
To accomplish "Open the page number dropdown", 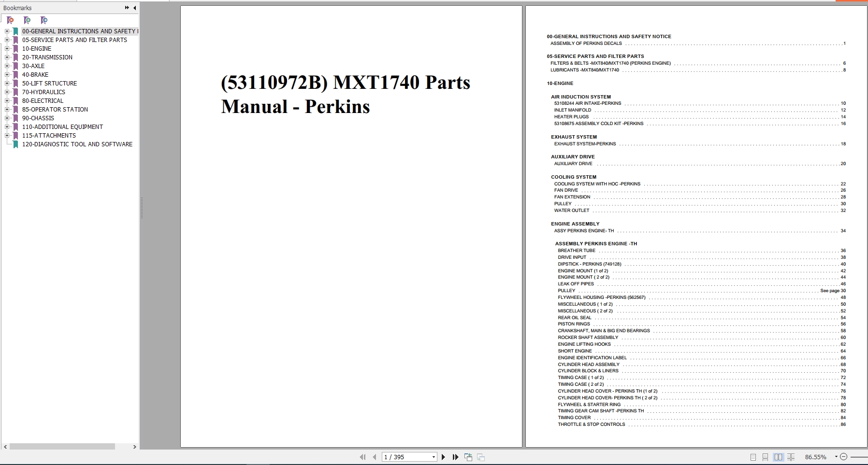I will pos(434,457).
